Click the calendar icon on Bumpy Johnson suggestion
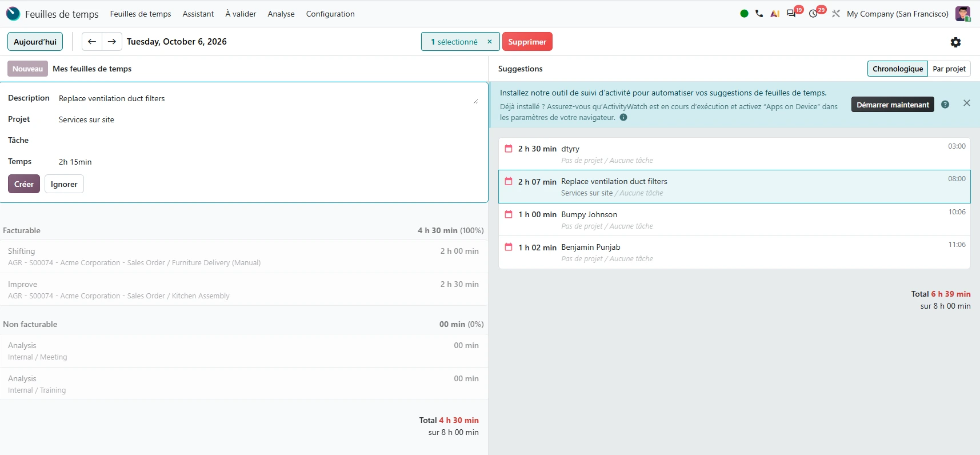 coord(509,214)
